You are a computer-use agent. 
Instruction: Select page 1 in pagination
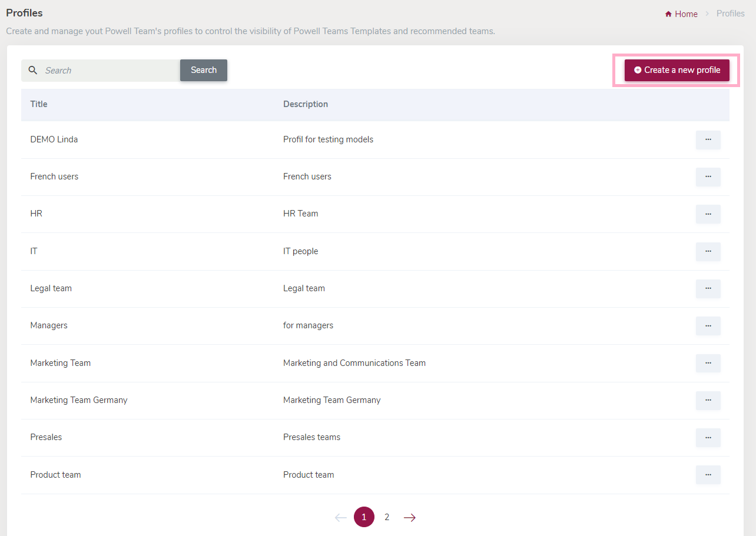(364, 517)
